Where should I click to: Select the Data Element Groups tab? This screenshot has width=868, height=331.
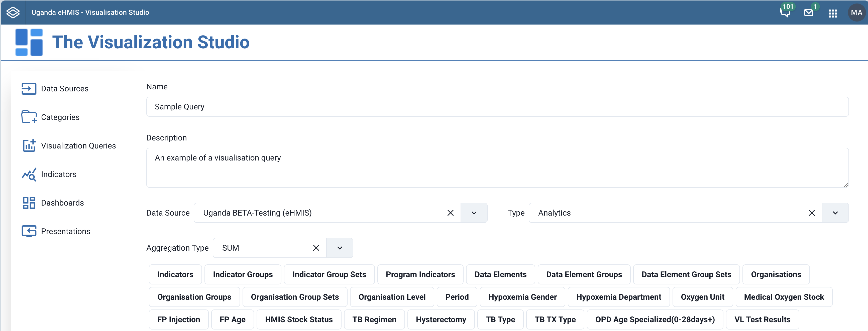pyautogui.click(x=584, y=274)
